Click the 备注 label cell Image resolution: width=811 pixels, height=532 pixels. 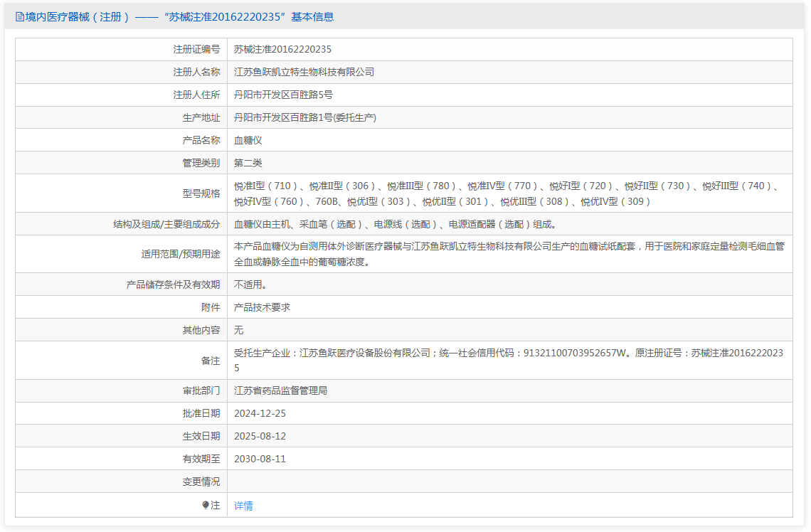click(x=122, y=361)
